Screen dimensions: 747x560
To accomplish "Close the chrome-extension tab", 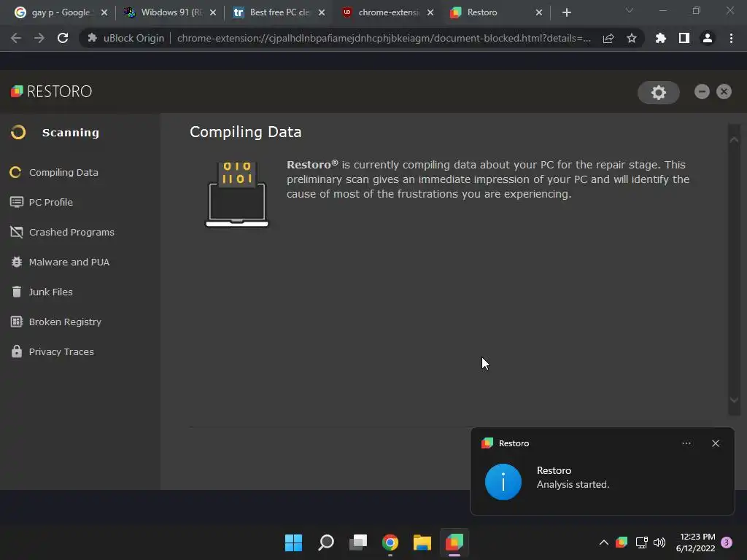I will click(430, 12).
